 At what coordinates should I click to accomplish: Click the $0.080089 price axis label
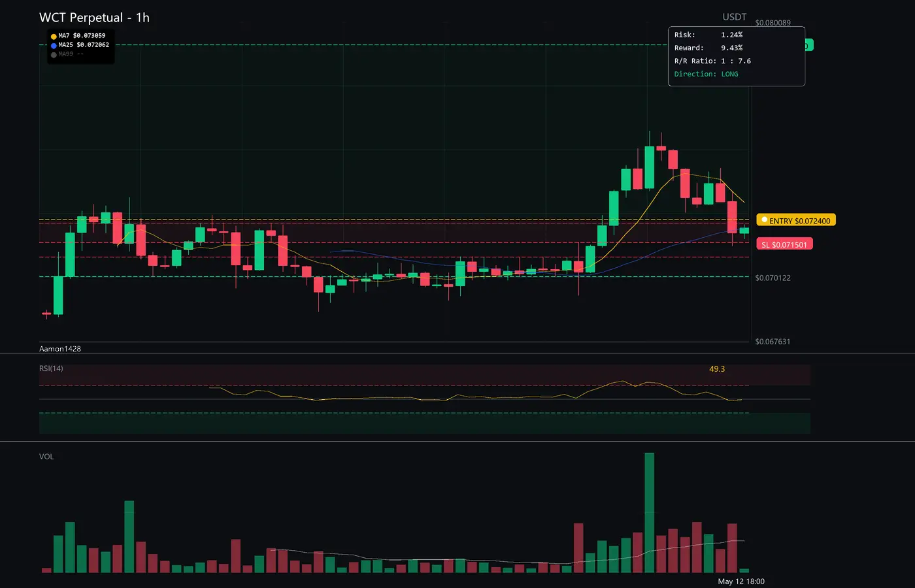pos(773,23)
